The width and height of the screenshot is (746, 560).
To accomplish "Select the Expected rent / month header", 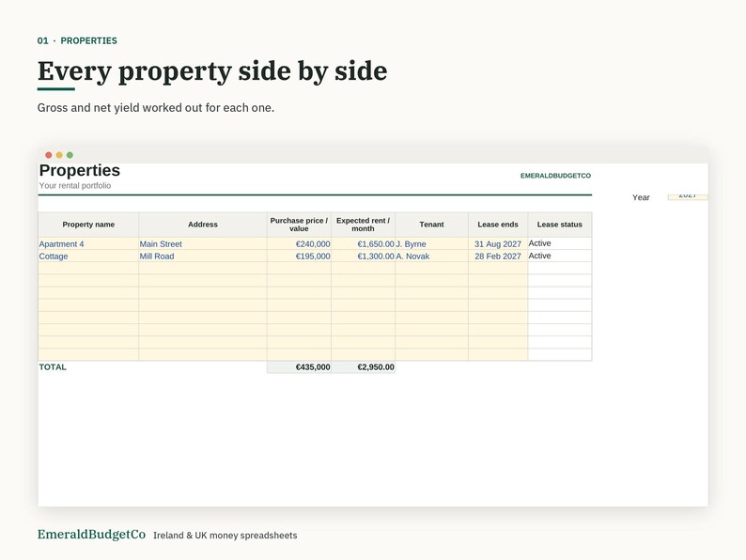I will pyautogui.click(x=363, y=225).
